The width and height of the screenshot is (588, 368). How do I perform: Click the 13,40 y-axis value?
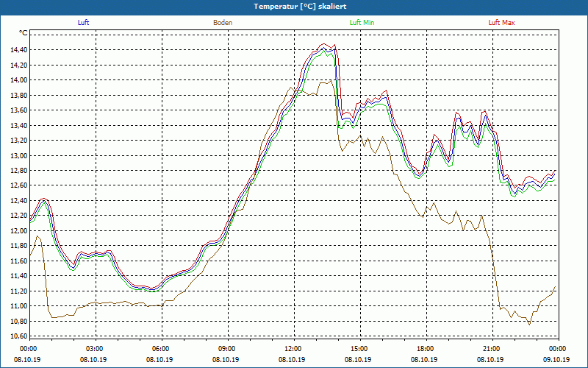pyautogui.click(x=19, y=125)
